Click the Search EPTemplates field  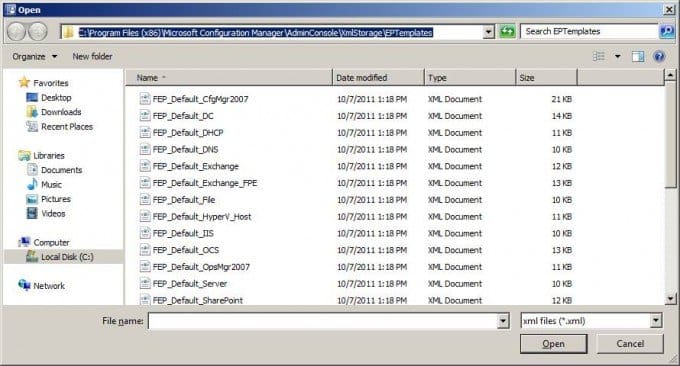coord(589,31)
